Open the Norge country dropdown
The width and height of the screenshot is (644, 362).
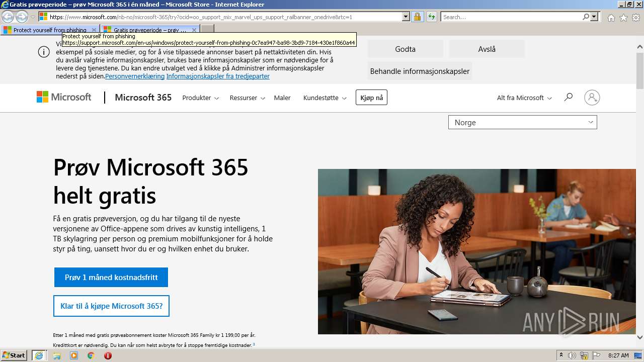[x=522, y=122]
